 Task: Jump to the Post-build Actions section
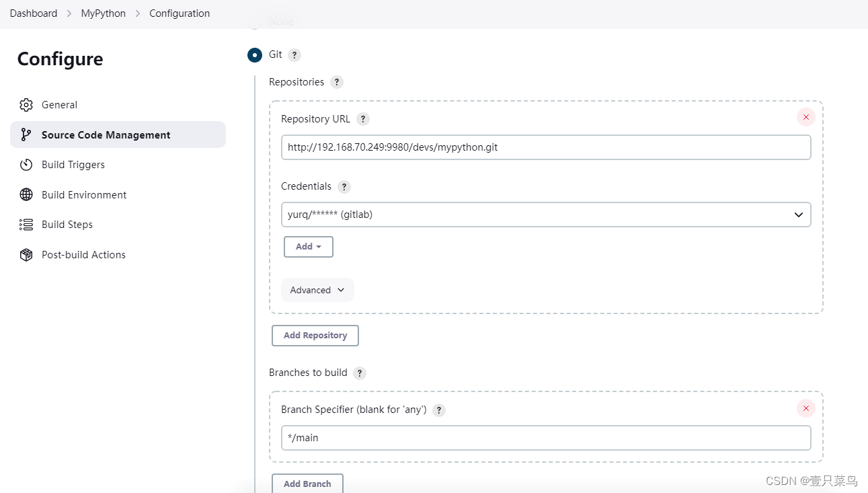tap(118, 255)
